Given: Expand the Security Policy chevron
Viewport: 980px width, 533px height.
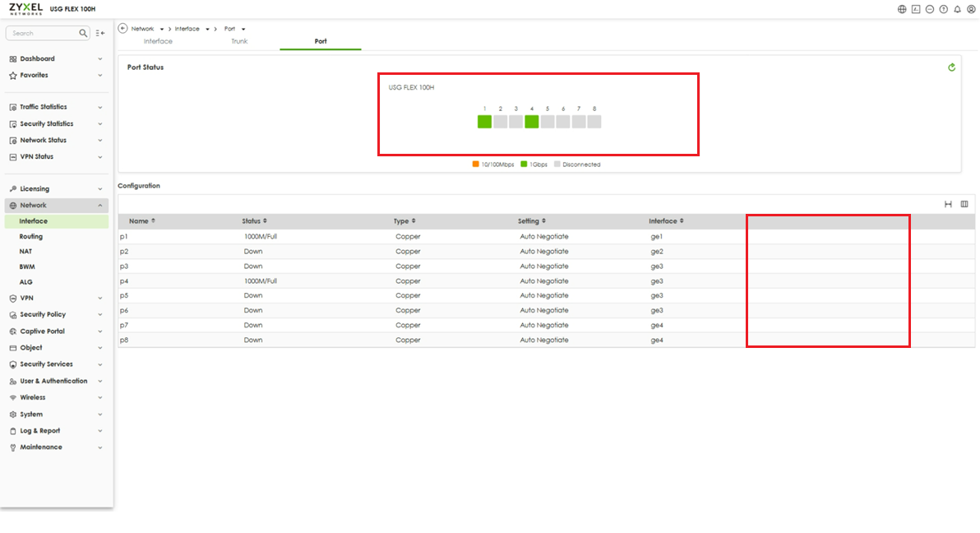Looking at the screenshot, I should pyautogui.click(x=100, y=315).
